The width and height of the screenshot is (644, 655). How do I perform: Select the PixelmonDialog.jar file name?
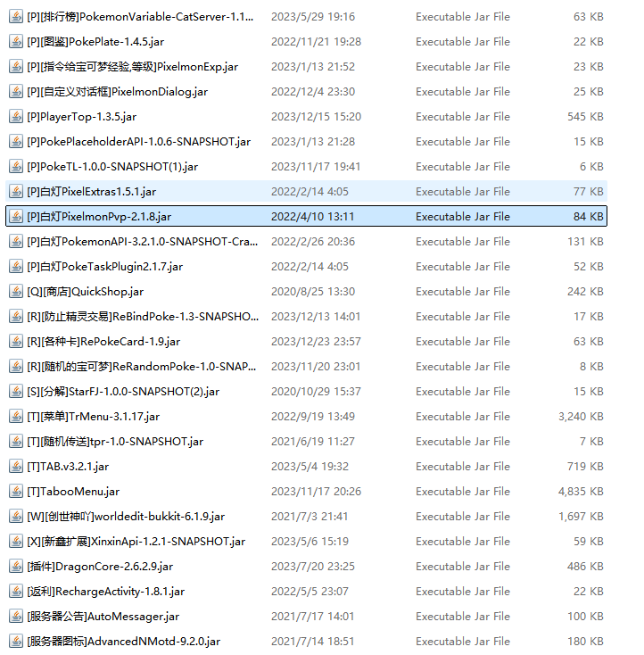(x=117, y=92)
